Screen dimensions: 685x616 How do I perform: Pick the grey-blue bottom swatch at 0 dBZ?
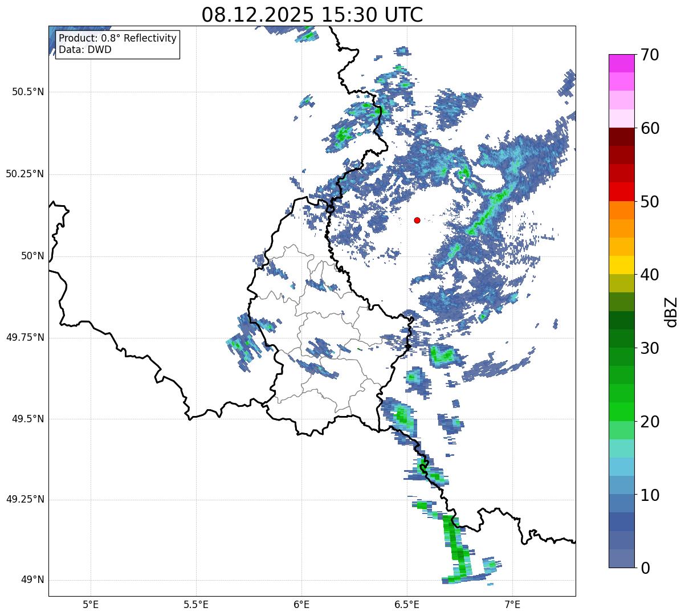[621, 558]
